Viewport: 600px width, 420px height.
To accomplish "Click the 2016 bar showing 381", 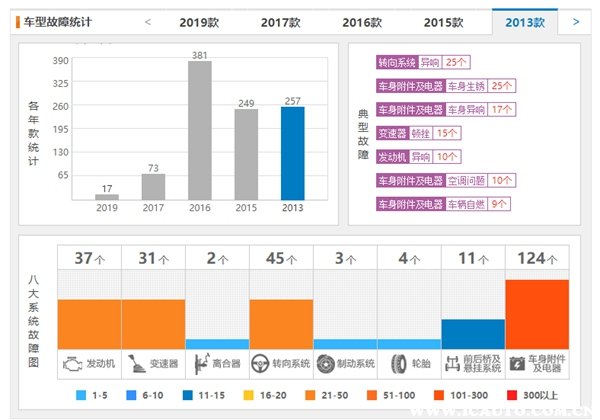I will click(200, 130).
